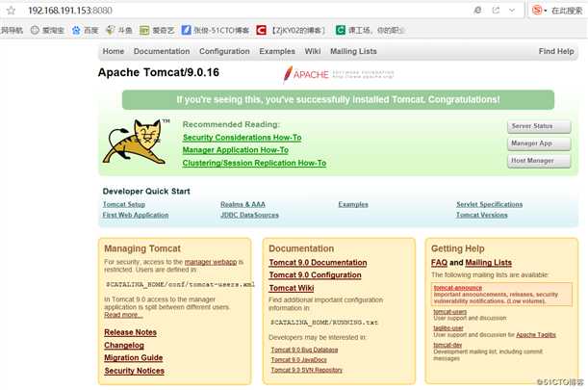Open the FAQ link under Getting Help
The height and width of the screenshot is (390, 588).
[439, 263]
